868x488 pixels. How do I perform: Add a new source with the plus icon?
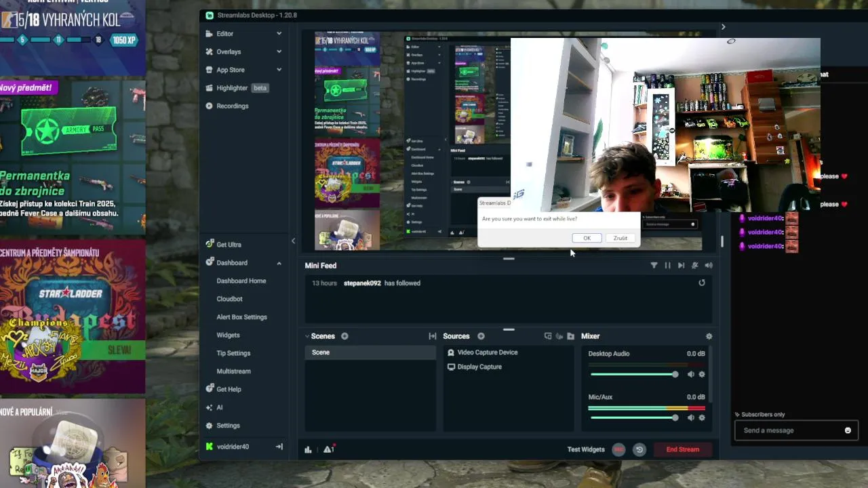[x=481, y=336]
